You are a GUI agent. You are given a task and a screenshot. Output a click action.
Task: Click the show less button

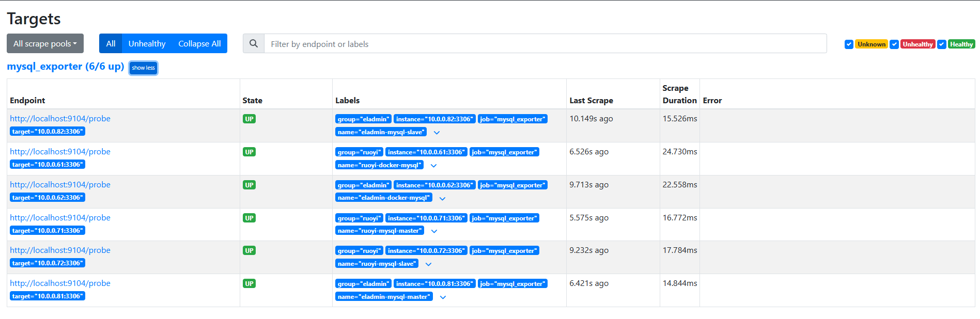143,68
